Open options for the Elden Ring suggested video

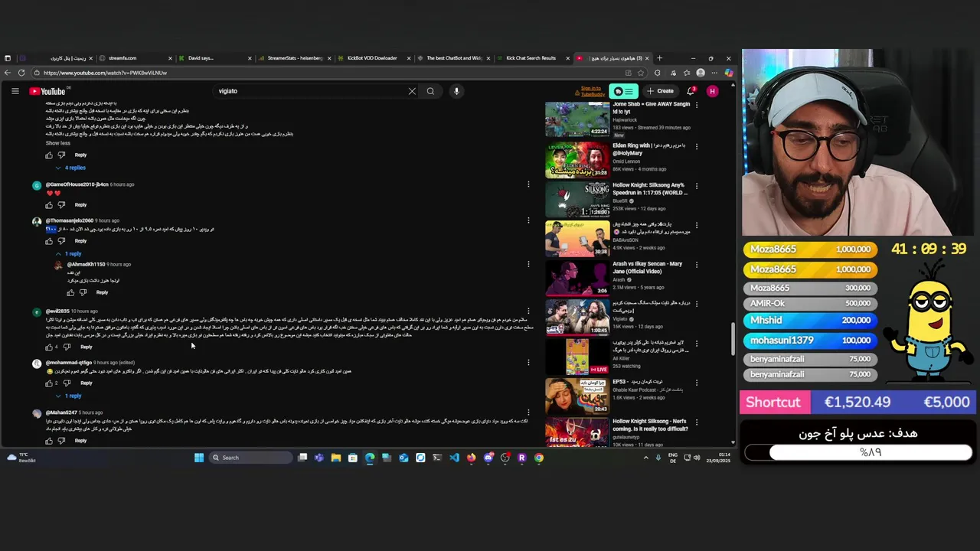(x=696, y=146)
